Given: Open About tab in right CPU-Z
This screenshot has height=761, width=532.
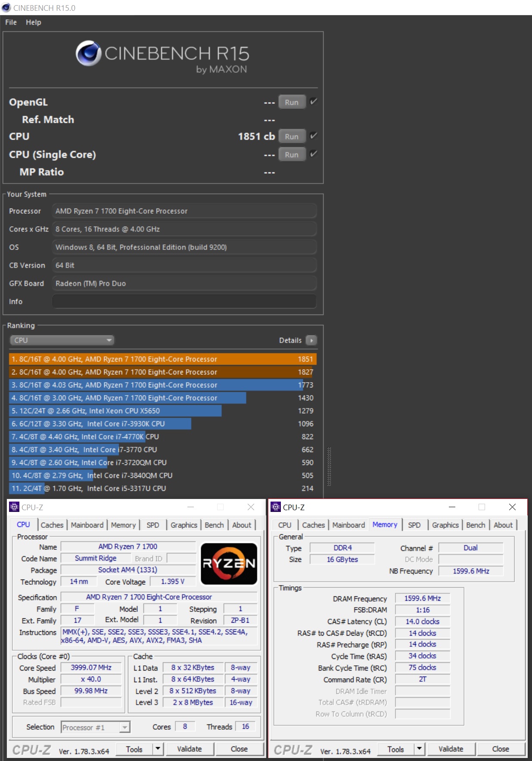Looking at the screenshot, I should [x=503, y=525].
